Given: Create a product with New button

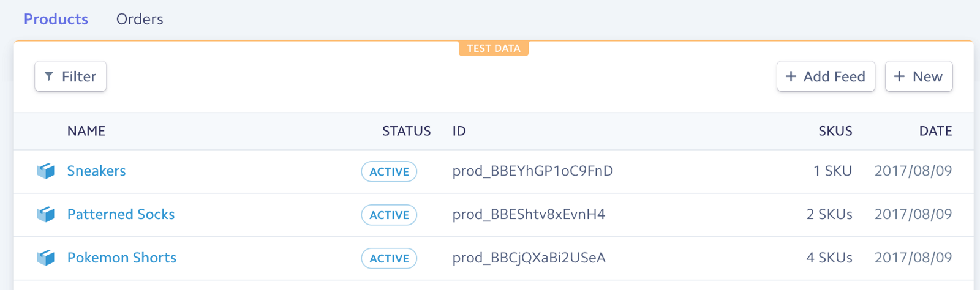Looking at the screenshot, I should point(918,76).
